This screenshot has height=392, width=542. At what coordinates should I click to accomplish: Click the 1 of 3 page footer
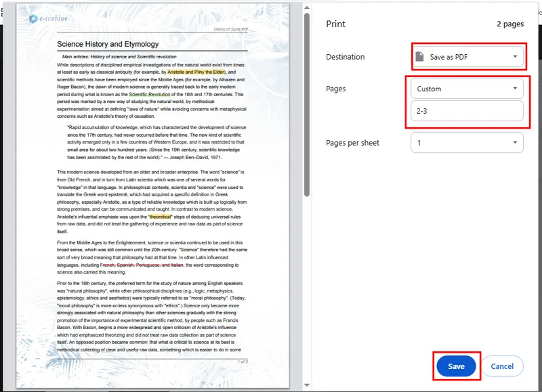[244, 362]
